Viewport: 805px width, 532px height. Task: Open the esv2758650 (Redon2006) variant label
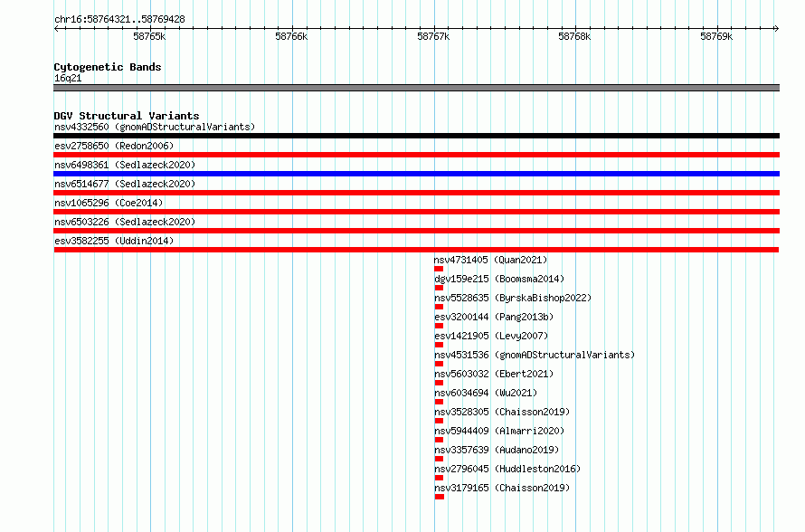pyautogui.click(x=114, y=146)
